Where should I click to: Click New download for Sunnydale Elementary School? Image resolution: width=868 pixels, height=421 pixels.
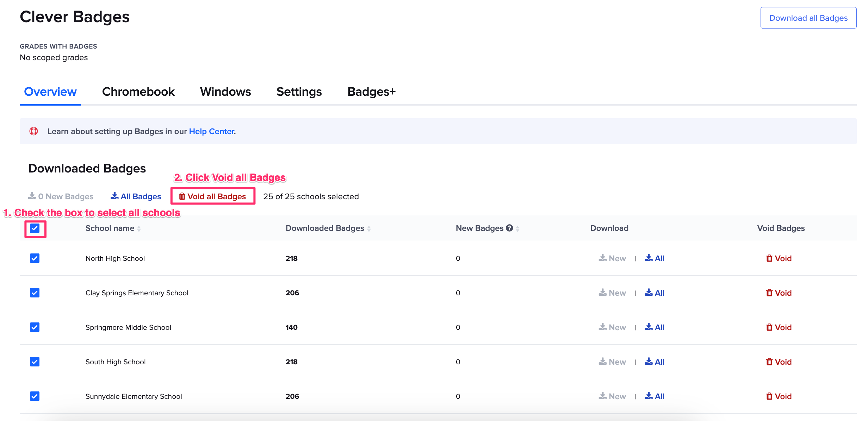coord(612,396)
